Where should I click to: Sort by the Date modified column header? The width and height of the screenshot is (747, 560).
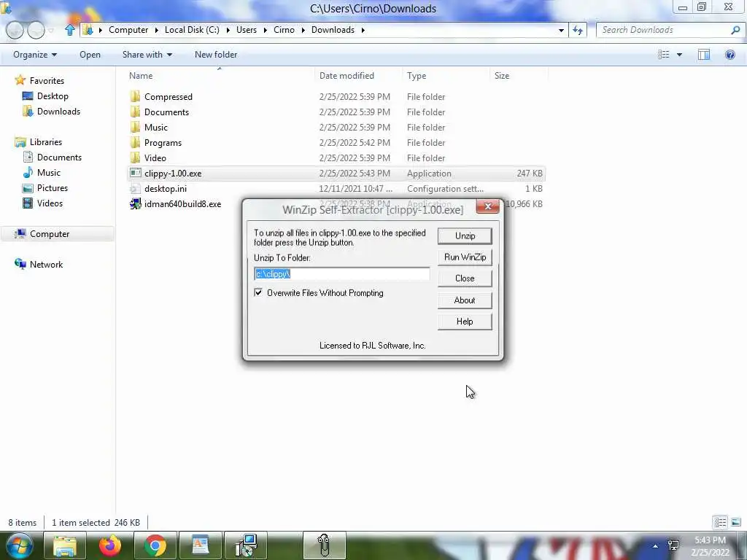(347, 76)
